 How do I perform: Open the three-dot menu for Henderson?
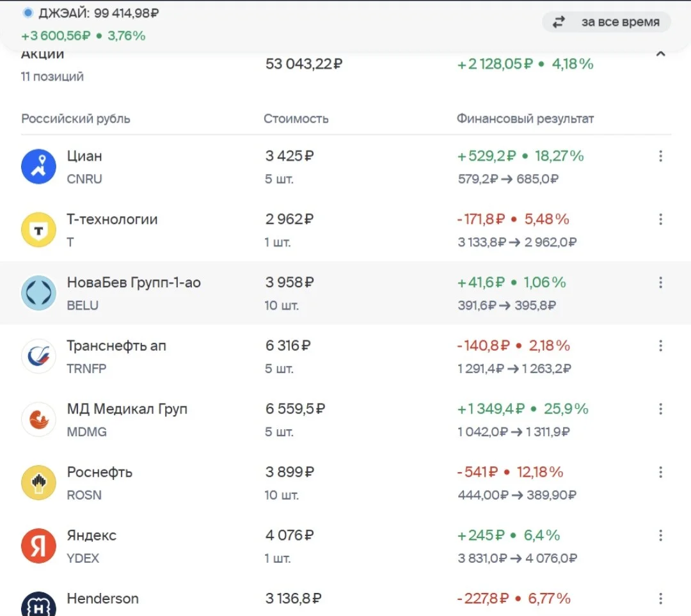tap(660, 598)
